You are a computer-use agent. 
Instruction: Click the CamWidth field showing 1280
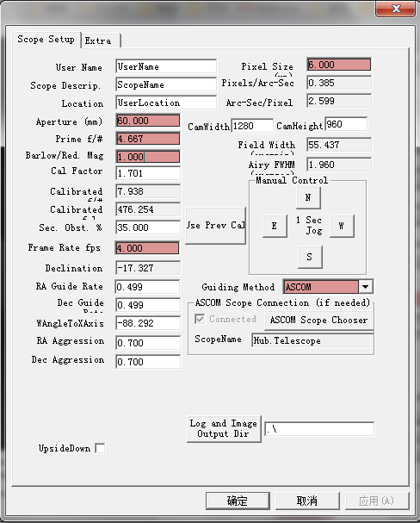click(x=252, y=126)
